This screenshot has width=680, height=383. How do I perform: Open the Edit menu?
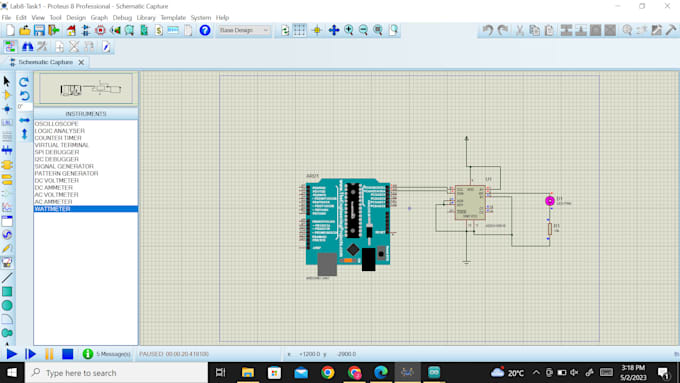tap(21, 18)
